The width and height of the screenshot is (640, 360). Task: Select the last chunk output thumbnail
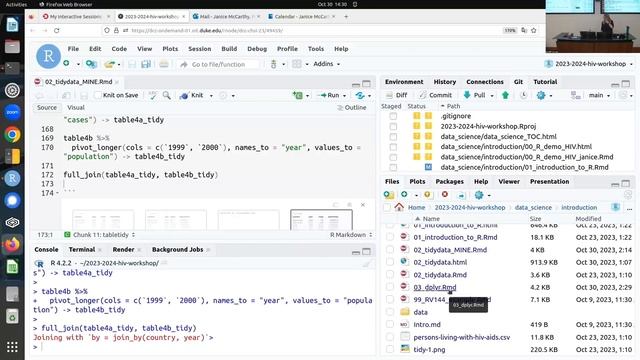[321, 220]
